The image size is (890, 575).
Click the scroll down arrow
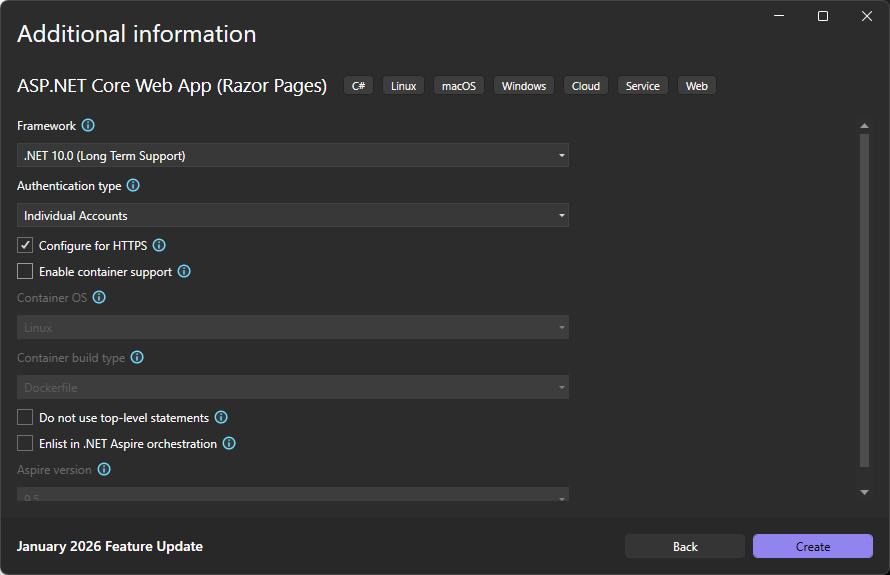[865, 492]
